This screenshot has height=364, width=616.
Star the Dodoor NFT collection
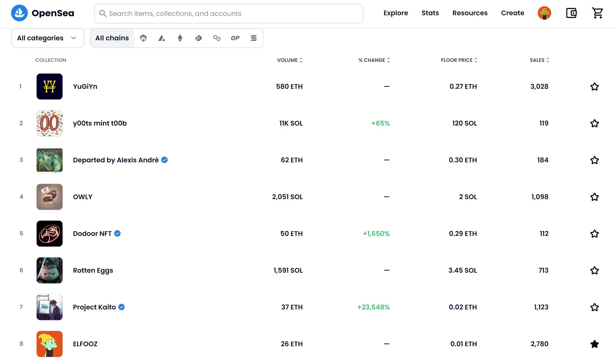[x=594, y=234]
